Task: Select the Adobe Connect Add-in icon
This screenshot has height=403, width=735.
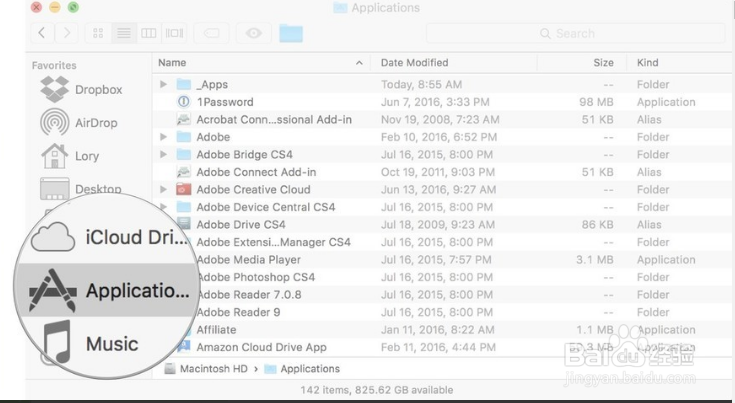Action: tap(183, 172)
